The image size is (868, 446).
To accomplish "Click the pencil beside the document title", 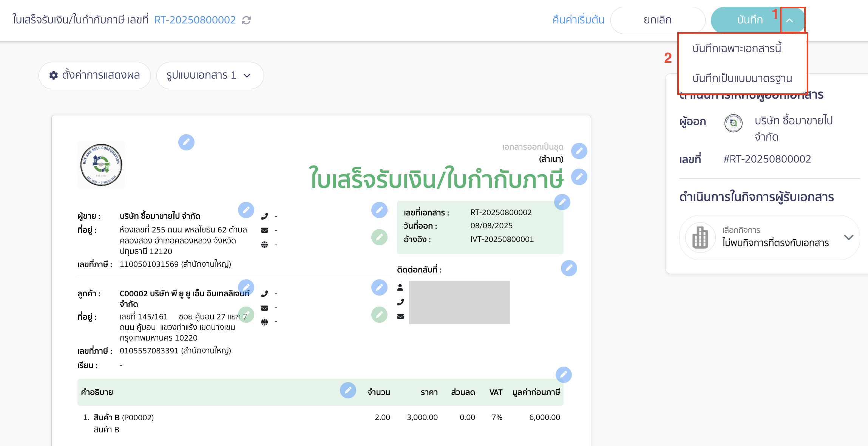I will coord(580,177).
